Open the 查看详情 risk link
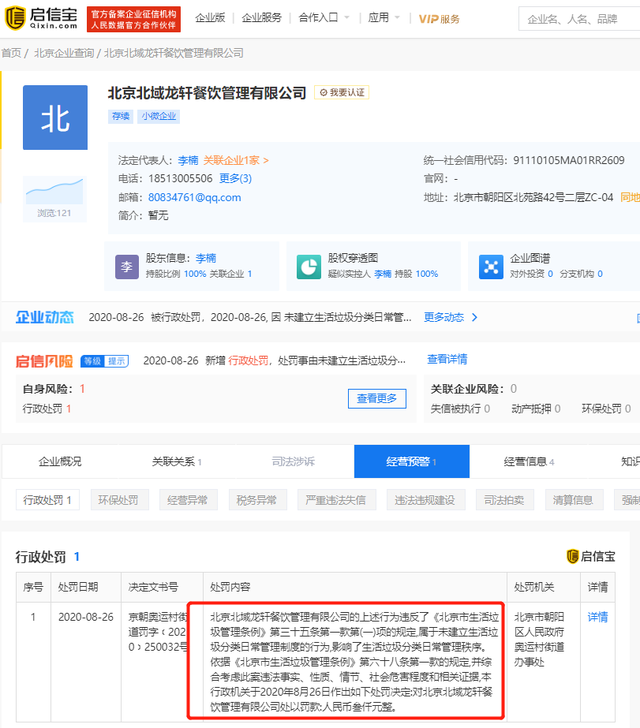Image resolution: width=640 pixels, height=728 pixels. click(447, 359)
